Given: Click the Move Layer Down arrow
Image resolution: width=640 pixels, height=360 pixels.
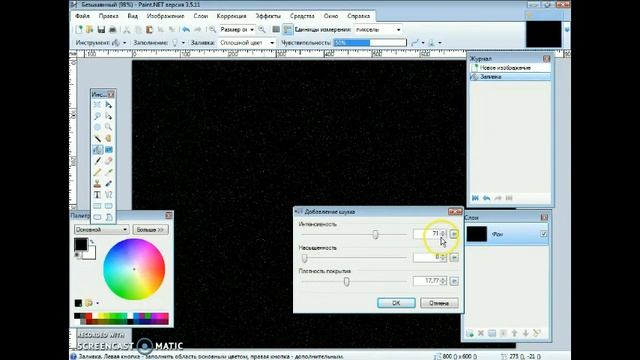Looking at the screenshot, I should pos(526,333).
